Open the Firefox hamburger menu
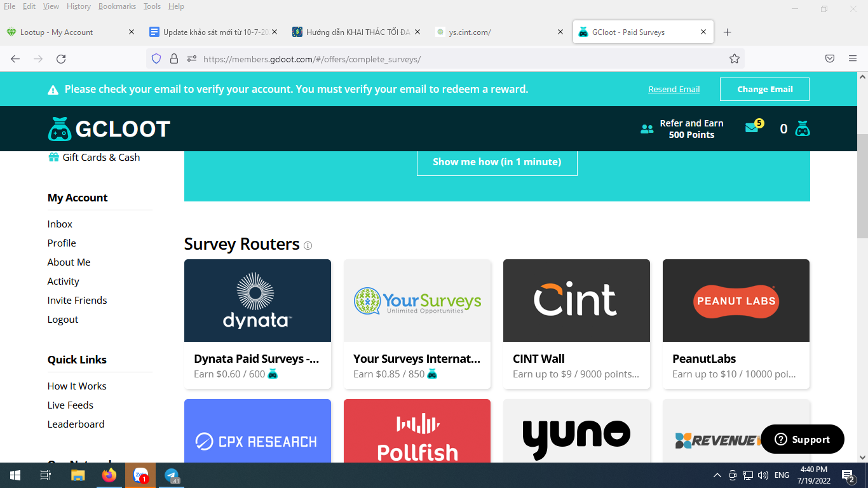Image resolution: width=868 pixels, height=488 pixels. tap(853, 59)
